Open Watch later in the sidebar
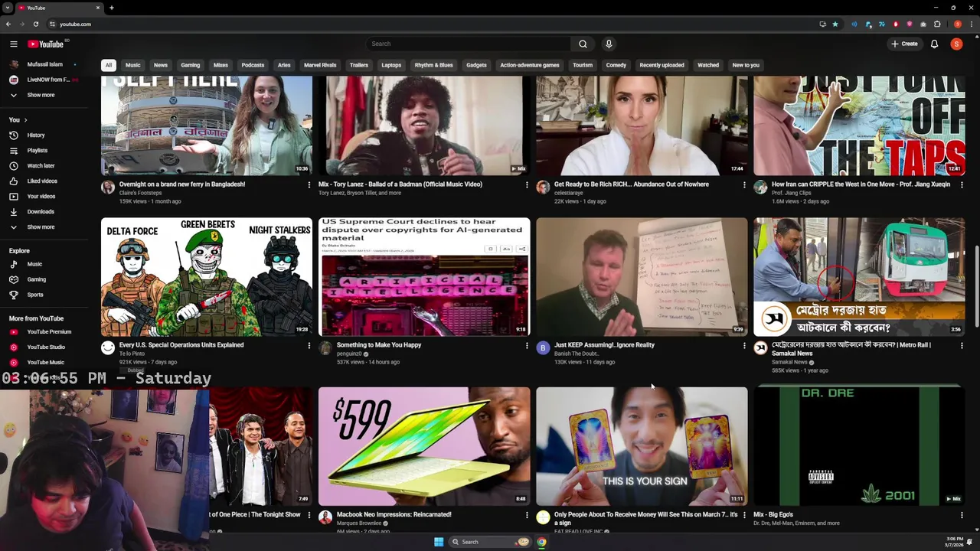 click(41, 165)
